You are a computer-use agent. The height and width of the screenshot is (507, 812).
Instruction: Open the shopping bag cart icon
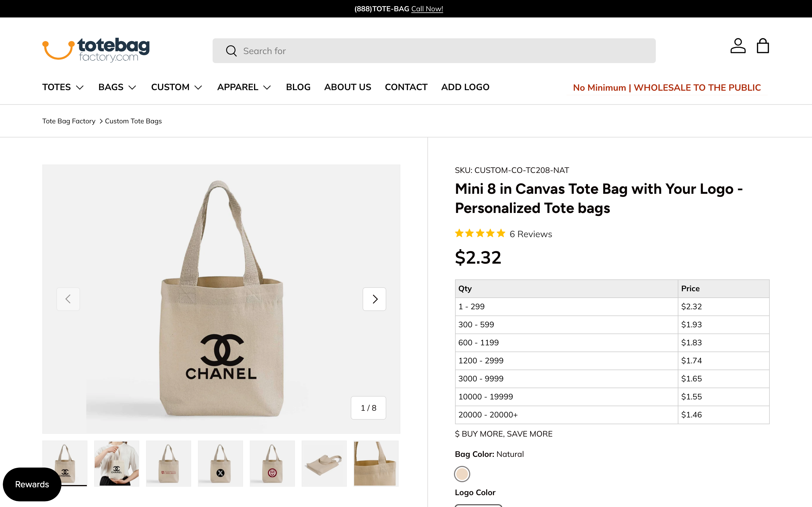[763, 46]
